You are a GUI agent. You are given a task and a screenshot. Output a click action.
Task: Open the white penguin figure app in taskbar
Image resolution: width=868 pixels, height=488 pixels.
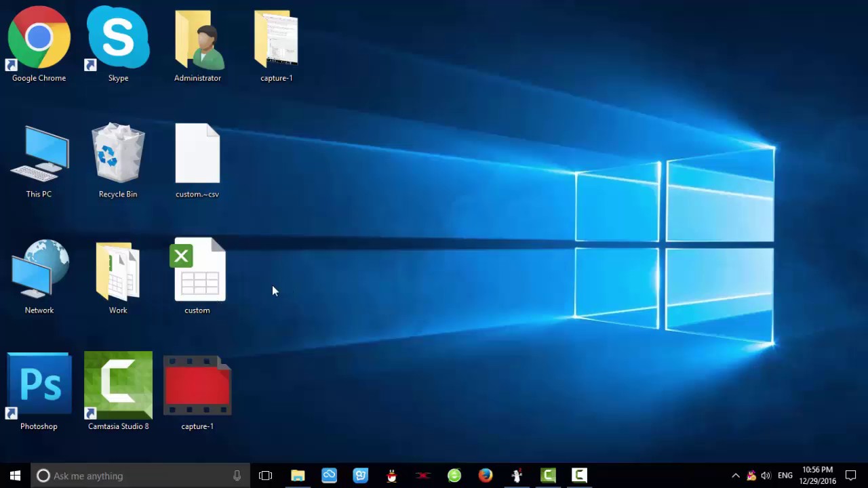(x=516, y=476)
